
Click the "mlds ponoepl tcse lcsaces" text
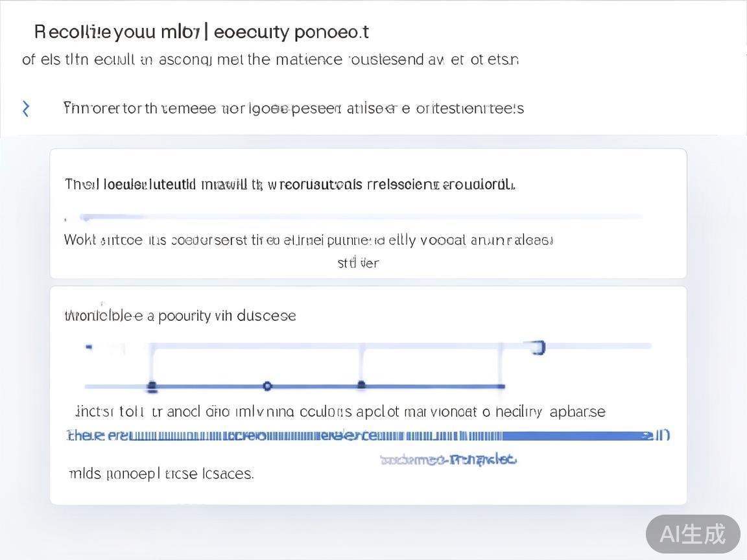pos(161,474)
